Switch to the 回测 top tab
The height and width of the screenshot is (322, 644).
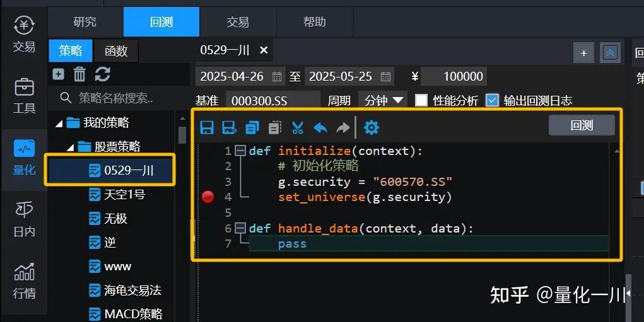[x=161, y=22]
